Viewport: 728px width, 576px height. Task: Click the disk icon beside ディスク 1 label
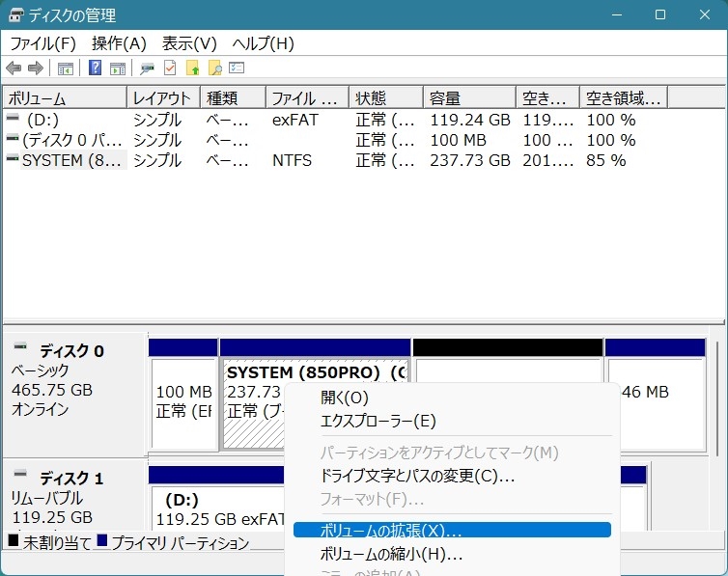pos(20,474)
